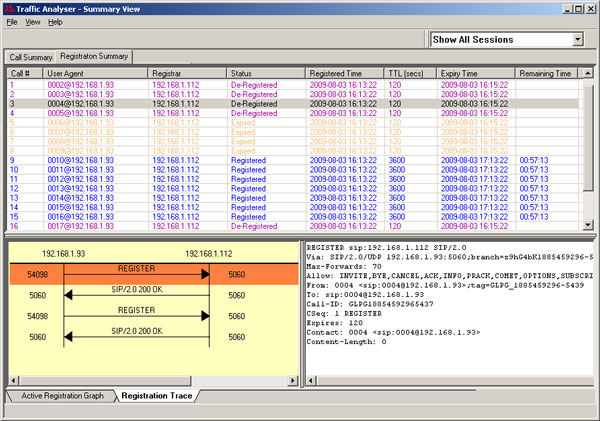The width and height of the screenshot is (600, 421).
Task: Click the Traffic Analyser title bar icon
Action: click(x=9, y=9)
